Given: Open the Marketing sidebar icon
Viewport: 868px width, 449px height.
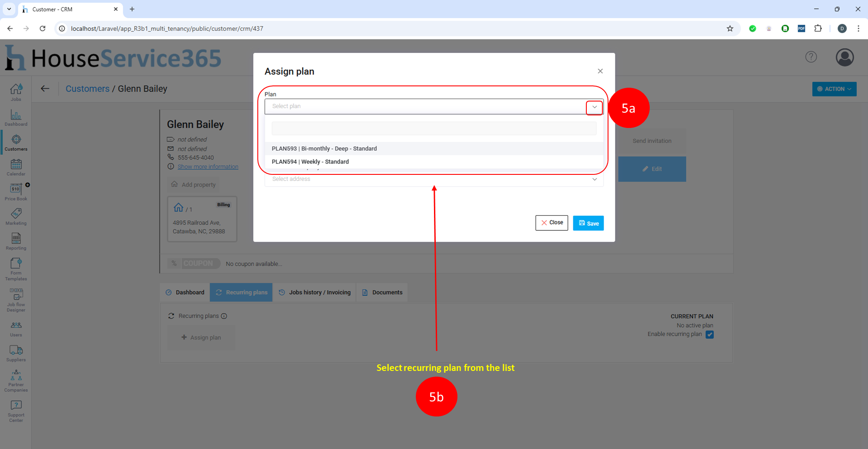Looking at the screenshot, I should [x=16, y=216].
